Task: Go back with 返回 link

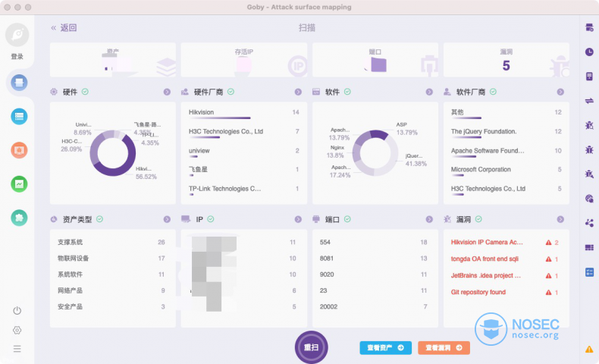Action: (64, 27)
